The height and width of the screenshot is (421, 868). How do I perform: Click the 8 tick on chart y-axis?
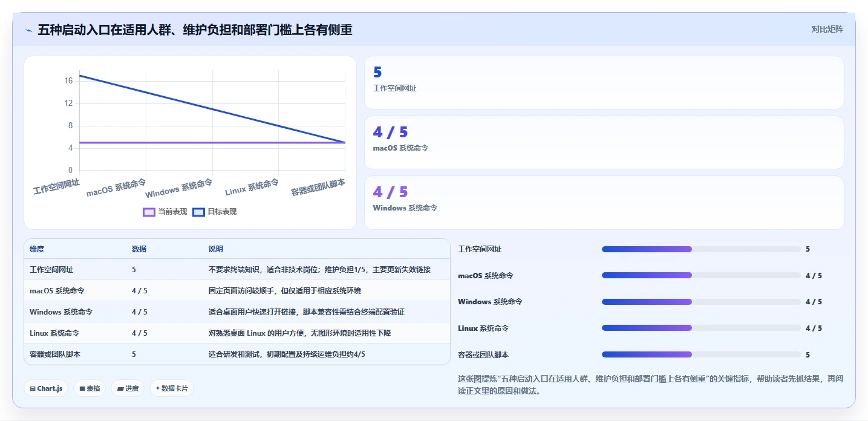tap(70, 125)
